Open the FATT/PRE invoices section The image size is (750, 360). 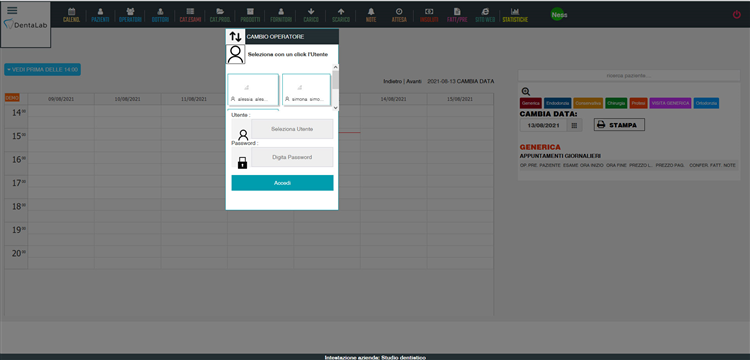click(457, 15)
